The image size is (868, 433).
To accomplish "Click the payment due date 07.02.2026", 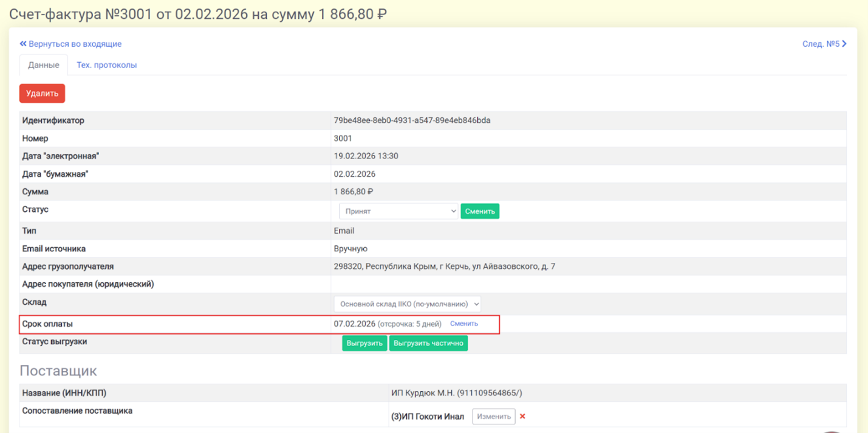I will [354, 324].
